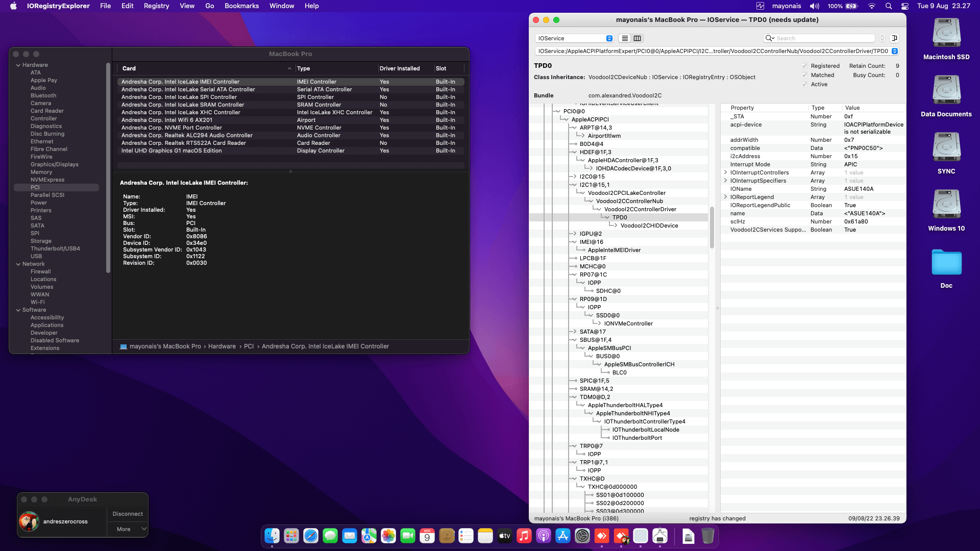Image resolution: width=980 pixels, height=551 pixels.
Task: Open the Bookmarks menu
Action: tap(241, 6)
